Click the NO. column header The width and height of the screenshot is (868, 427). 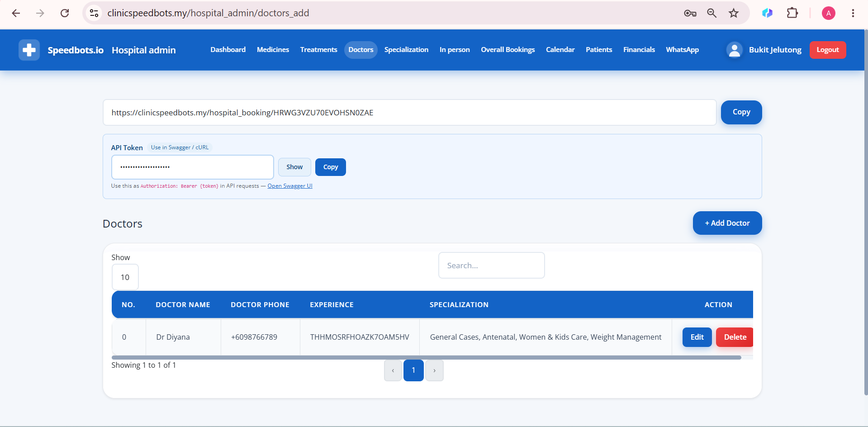(x=128, y=305)
